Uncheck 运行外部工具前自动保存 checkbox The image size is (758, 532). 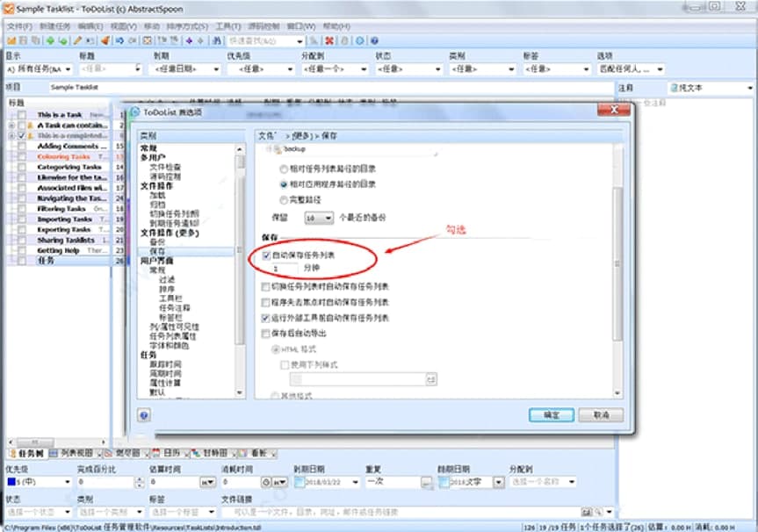(x=265, y=318)
